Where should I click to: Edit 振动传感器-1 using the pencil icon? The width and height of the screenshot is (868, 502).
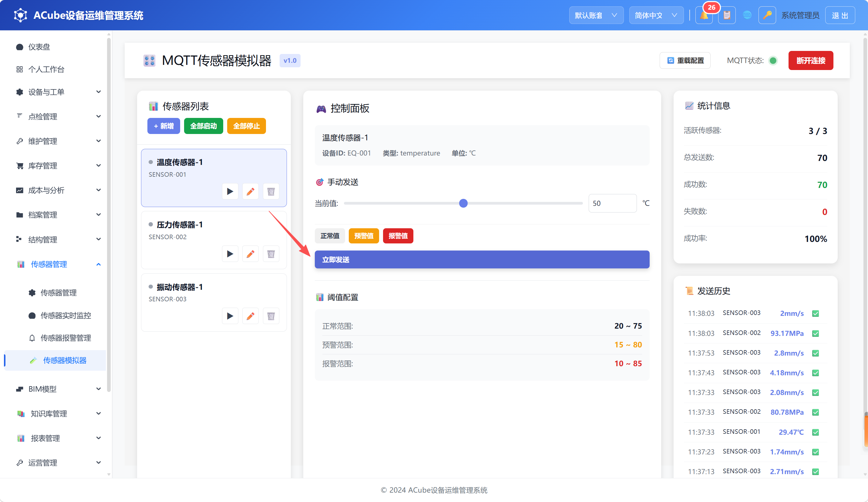(251, 316)
